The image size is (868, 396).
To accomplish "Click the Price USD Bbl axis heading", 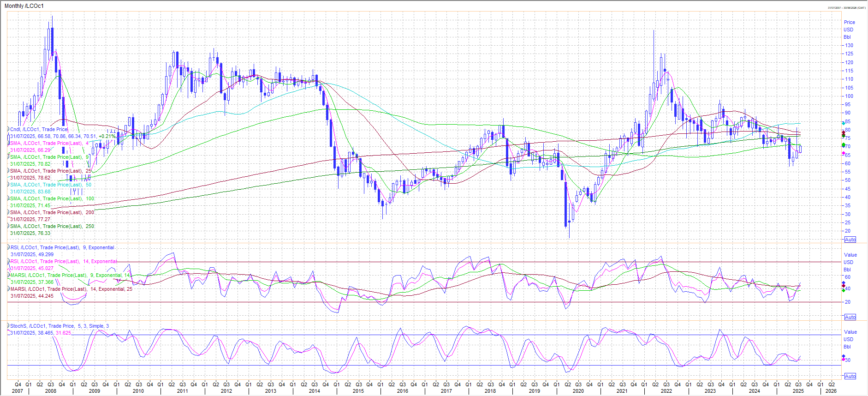I will [849, 30].
